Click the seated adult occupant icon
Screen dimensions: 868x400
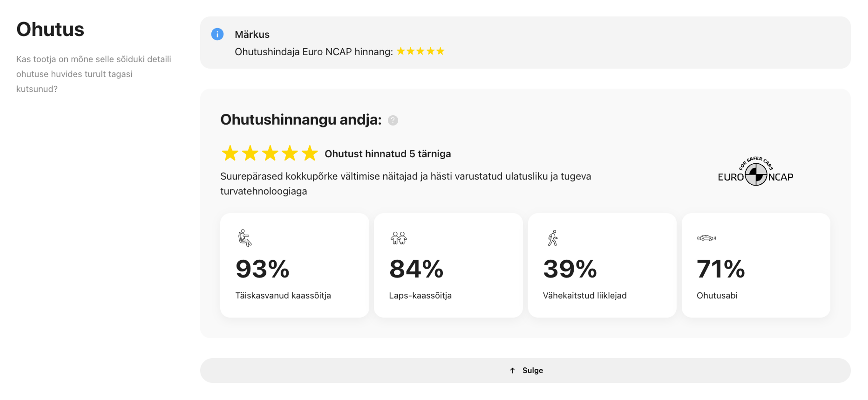click(245, 238)
